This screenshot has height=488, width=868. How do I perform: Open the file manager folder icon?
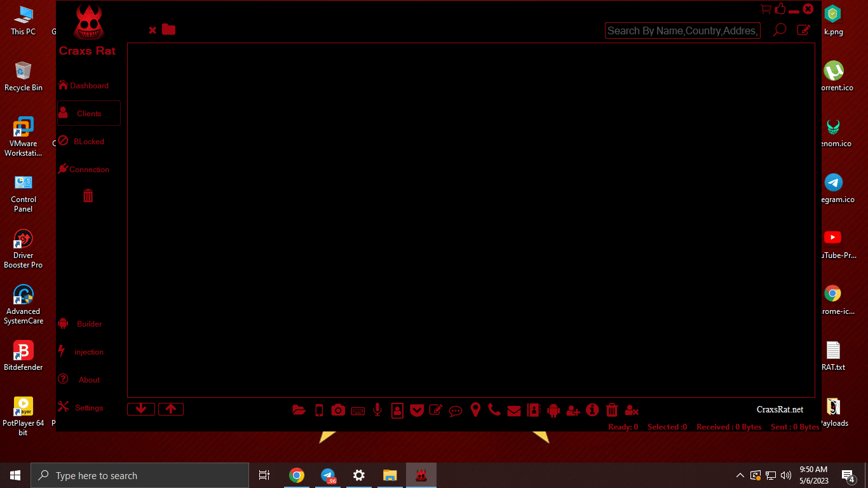coord(299,410)
